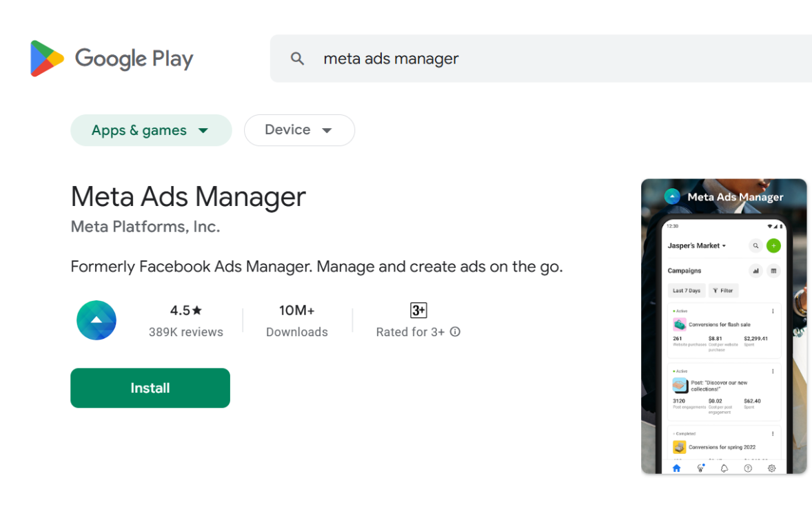
Task: Click the 389K reviews label
Action: pos(186,332)
